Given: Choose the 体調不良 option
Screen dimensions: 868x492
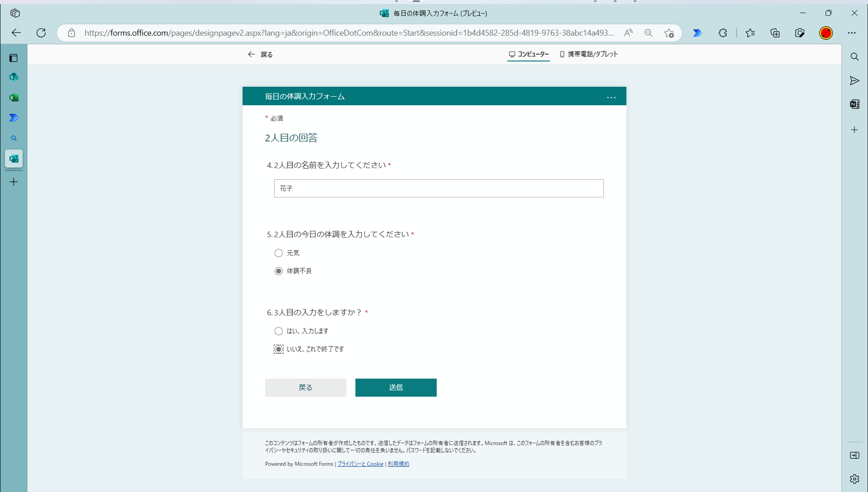Looking at the screenshot, I should click(278, 271).
